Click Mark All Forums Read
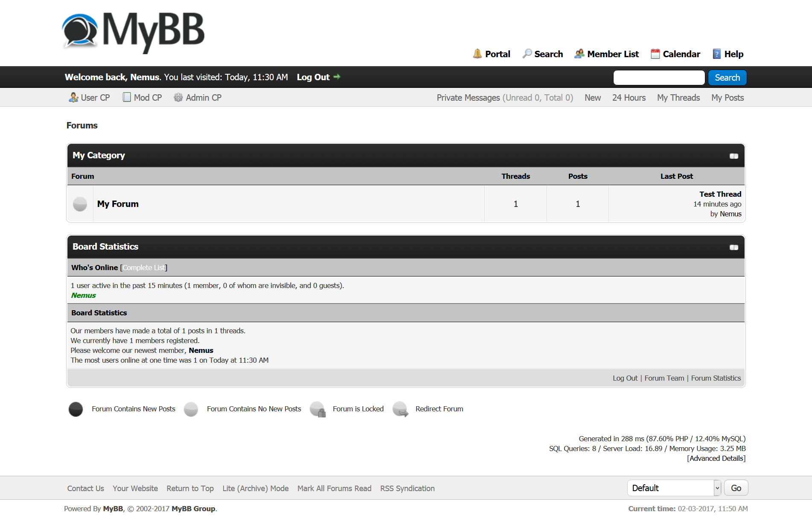The height and width of the screenshot is (521, 812). (335, 488)
